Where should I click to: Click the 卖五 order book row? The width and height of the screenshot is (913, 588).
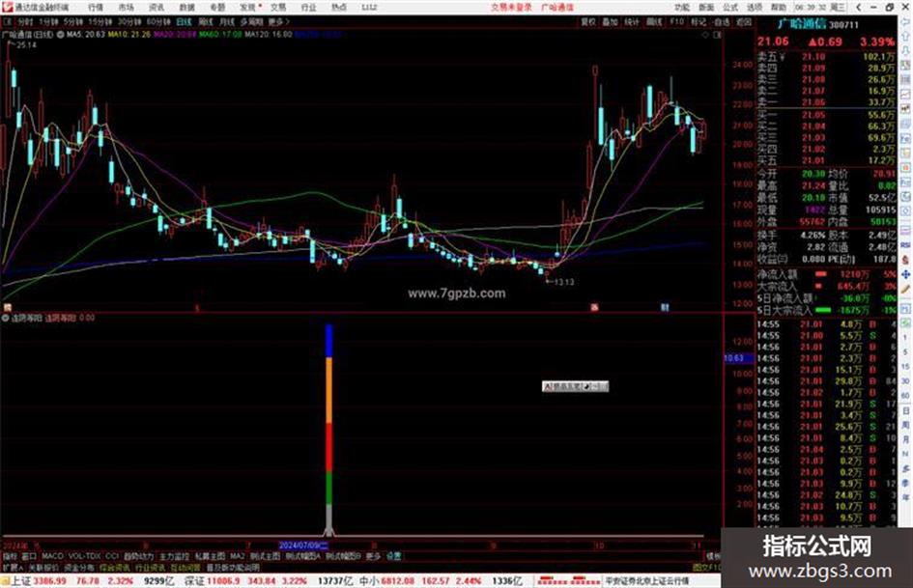tap(827, 56)
